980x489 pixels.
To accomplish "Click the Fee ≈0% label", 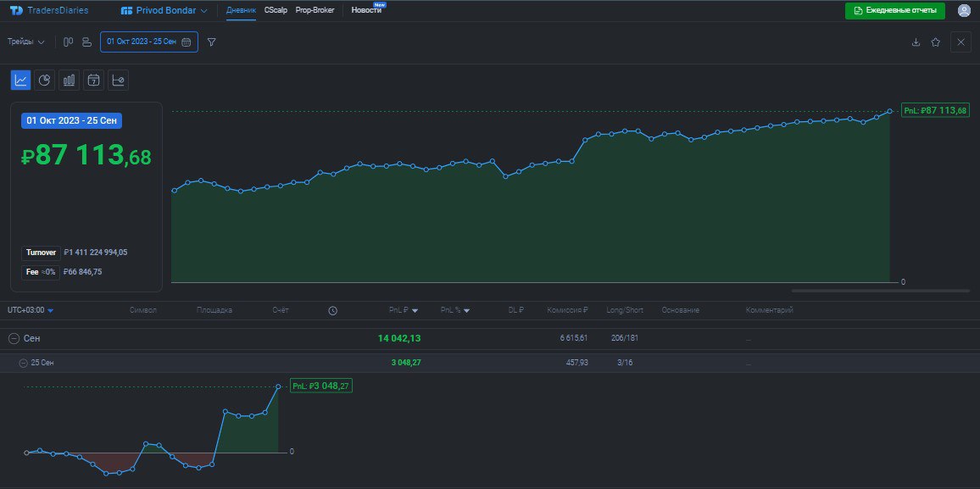I will (41, 272).
